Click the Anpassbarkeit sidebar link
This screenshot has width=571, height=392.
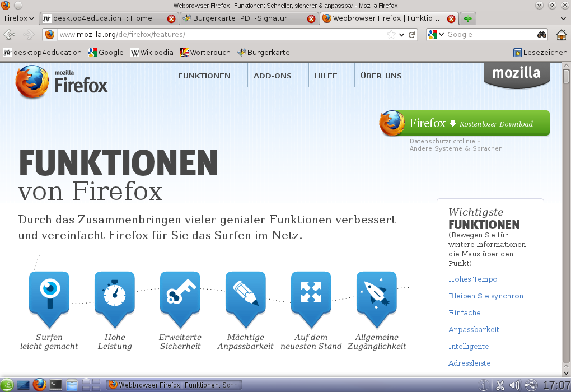point(474,329)
